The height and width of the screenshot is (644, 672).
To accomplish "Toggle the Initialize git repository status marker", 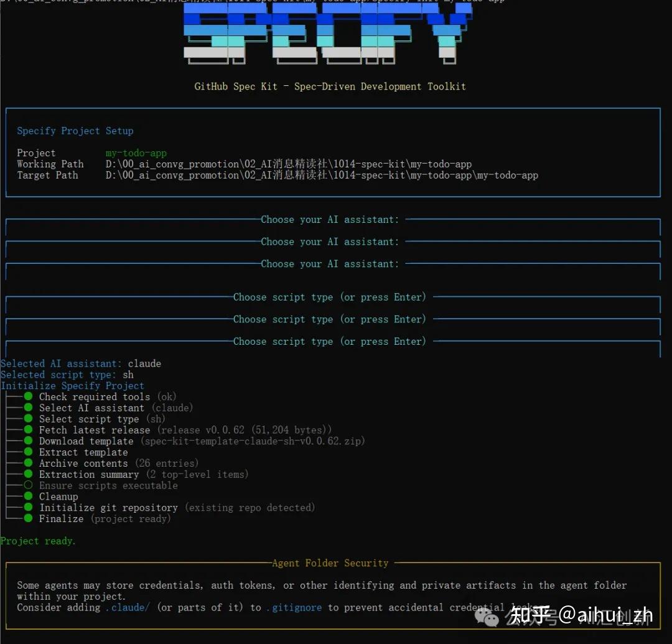I will [27, 507].
